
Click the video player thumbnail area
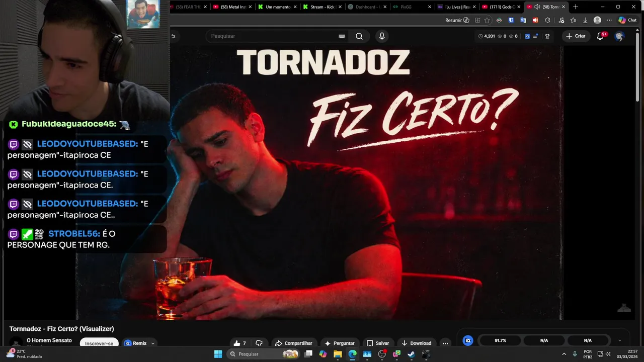[319, 184]
